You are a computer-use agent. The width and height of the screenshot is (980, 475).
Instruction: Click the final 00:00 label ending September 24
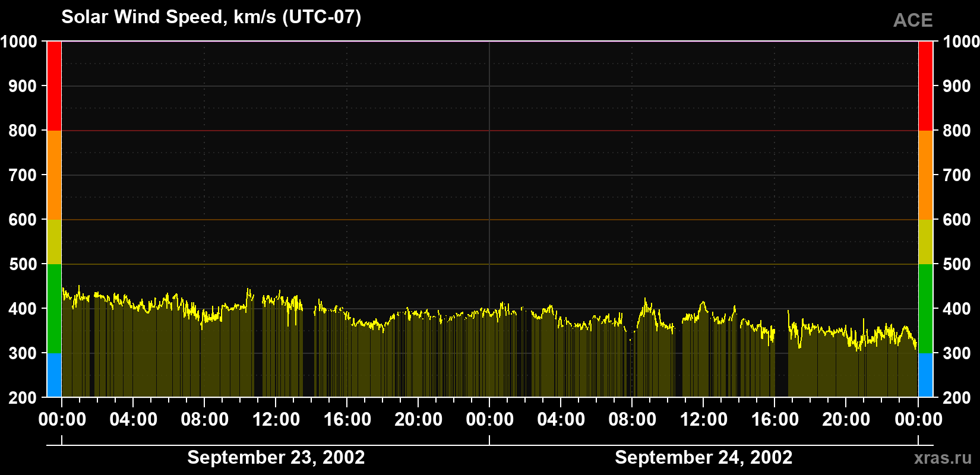point(918,420)
